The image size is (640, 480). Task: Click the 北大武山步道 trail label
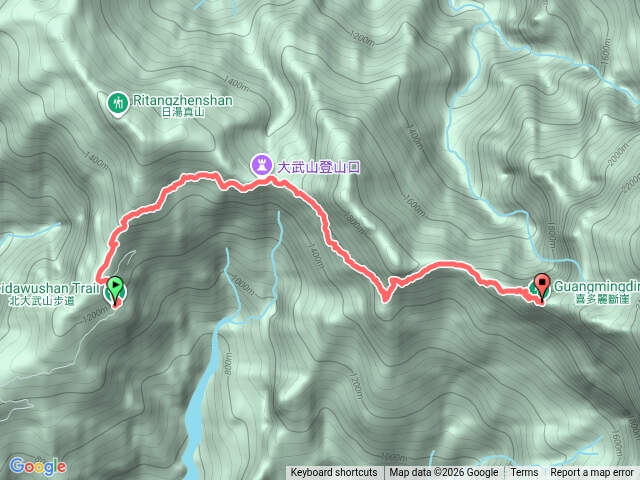(42, 301)
